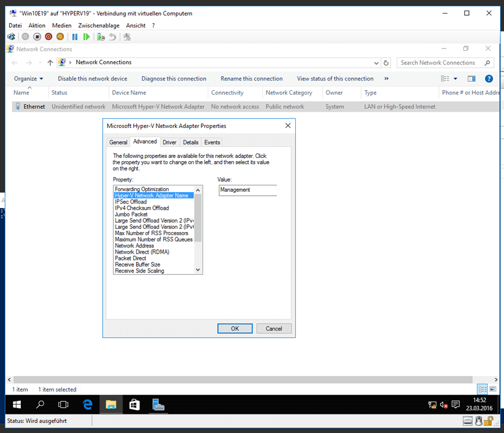Click the Property list up scroll arrow
Viewport: 504px width, 433px height.
198,190
